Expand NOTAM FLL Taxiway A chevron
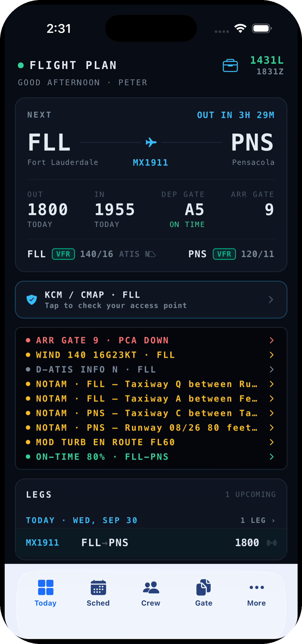The image size is (302, 644). (x=272, y=398)
